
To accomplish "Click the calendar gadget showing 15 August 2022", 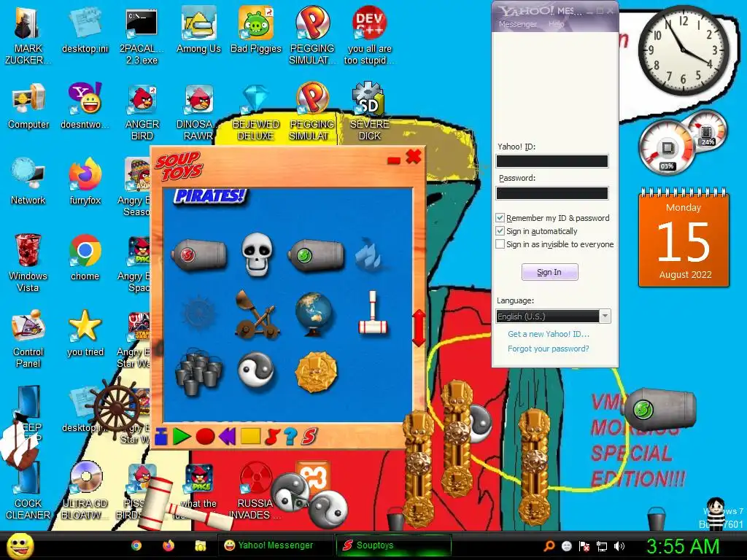I will click(684, 238).
